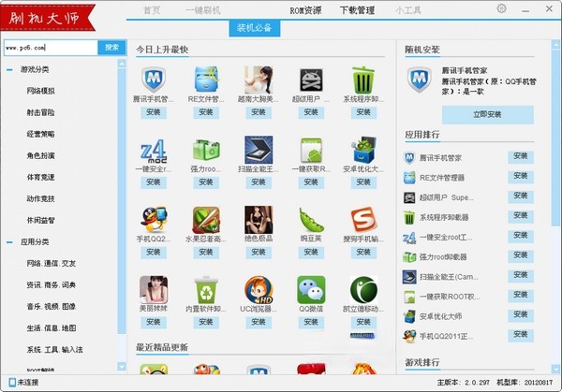The width and height of the screenshot is (562, 392).
Task: Select the 内置软件卸载 recycle bin icon
Action: 206,290
